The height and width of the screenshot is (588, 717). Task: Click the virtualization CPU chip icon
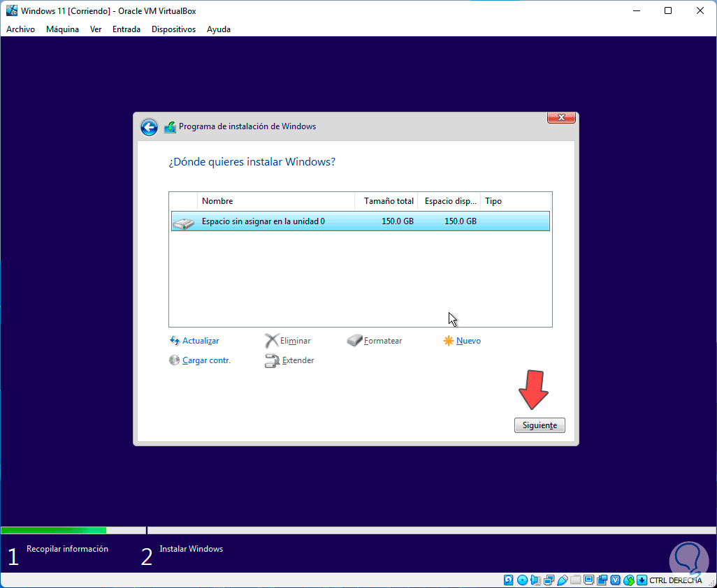point(616,580)
